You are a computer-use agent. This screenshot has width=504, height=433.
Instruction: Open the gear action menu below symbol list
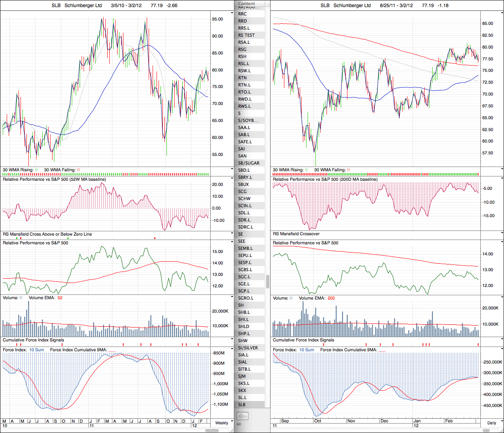click(x=242, y=416)
